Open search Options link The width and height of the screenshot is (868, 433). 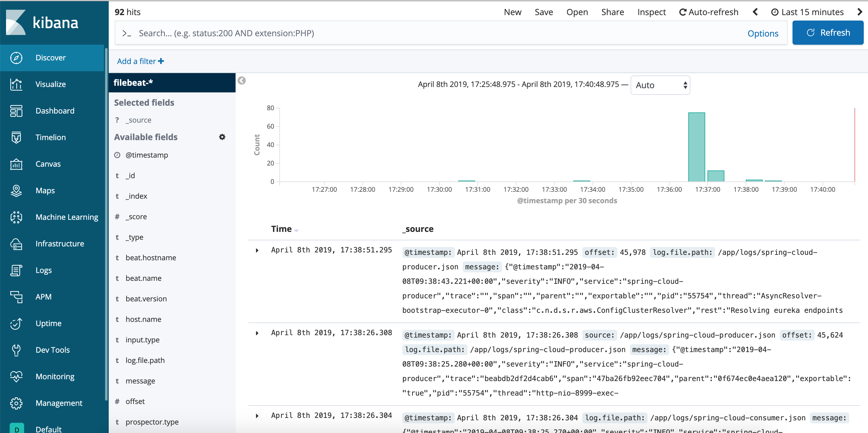pyautogui.click(x=763, y=33)
